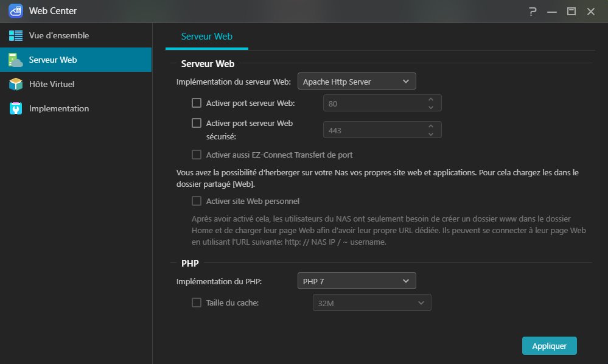Open the Apache Http Server dropdown

coord(356,81)
